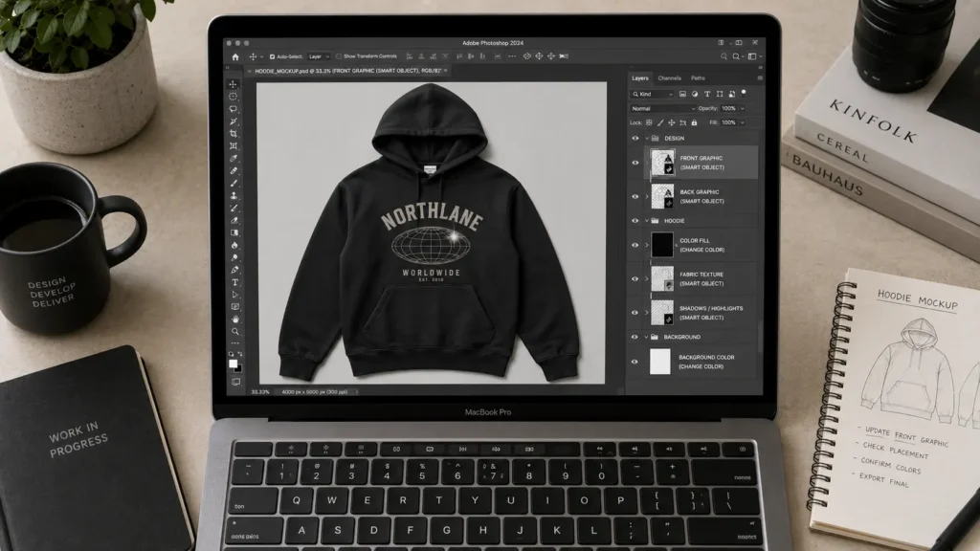Hide the DESIGN group with its eye
This screenshot has height=551, width=980.
click(x=635, y=139)
